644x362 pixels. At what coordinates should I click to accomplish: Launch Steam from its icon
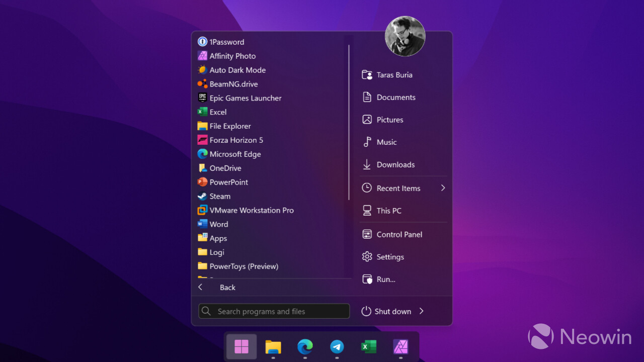pyautogui.click(x=202, y=196)
